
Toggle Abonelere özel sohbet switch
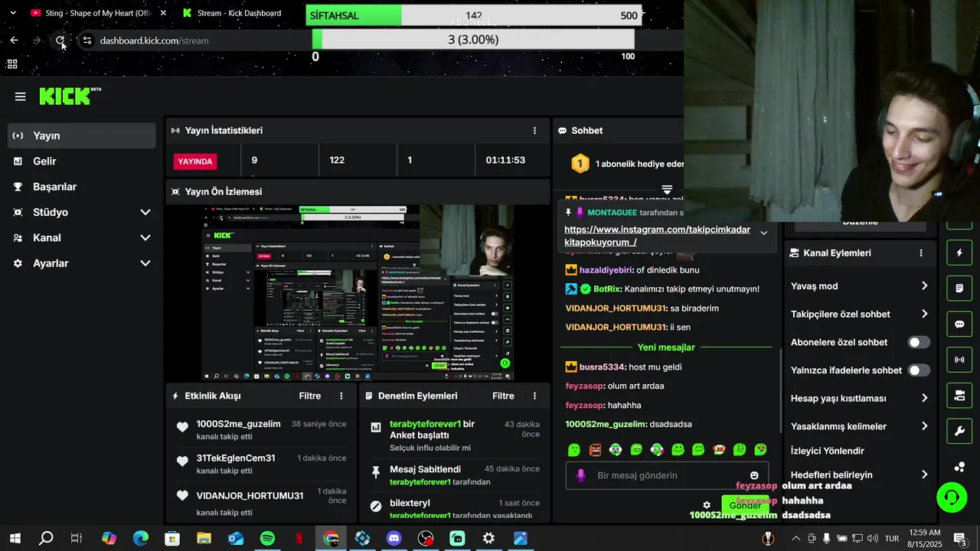[x=919, y=343]
